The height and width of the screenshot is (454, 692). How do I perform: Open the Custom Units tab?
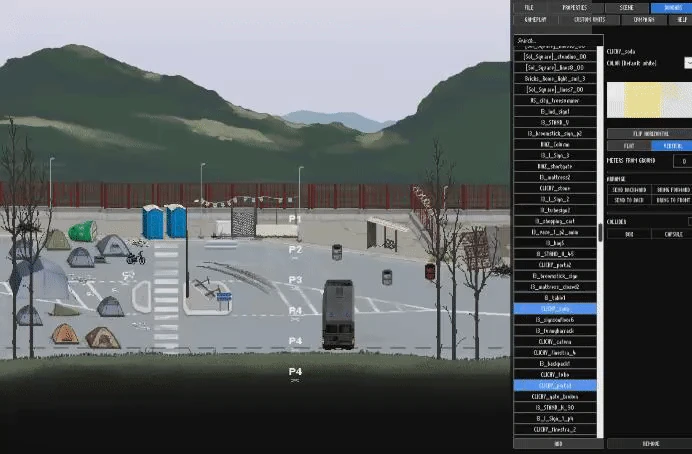coord(589,20)
